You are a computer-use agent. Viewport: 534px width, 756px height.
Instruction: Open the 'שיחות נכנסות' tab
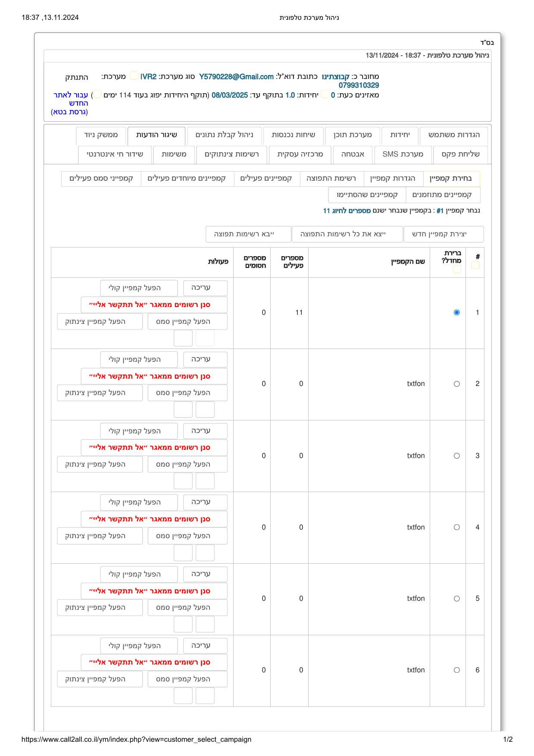pos(293,135)
